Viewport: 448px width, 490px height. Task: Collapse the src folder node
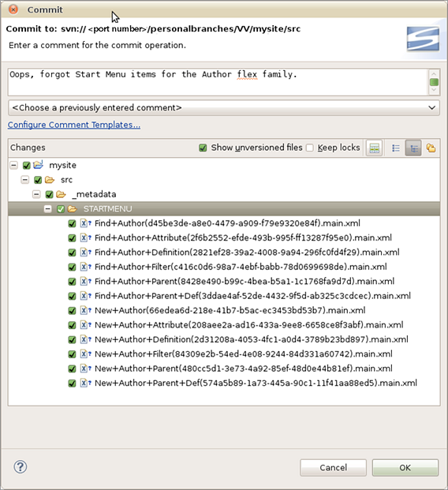click(25, 180)
